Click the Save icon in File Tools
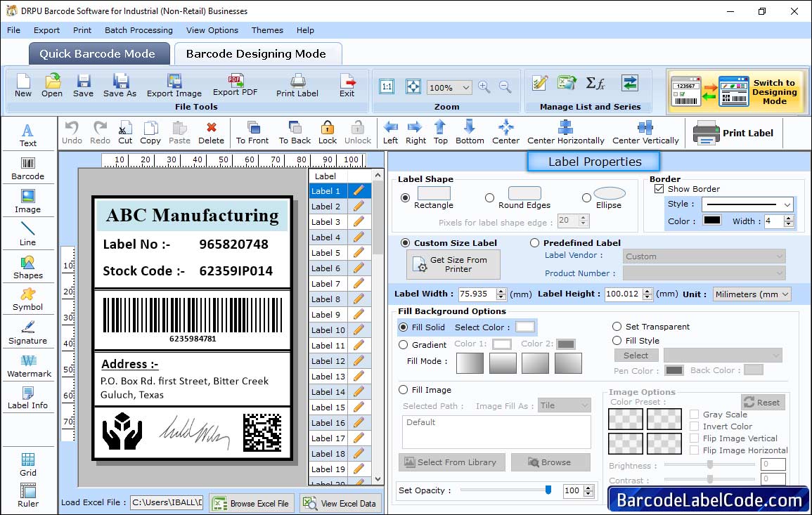The height and width of the screenshot is (515, 812). 84,86
